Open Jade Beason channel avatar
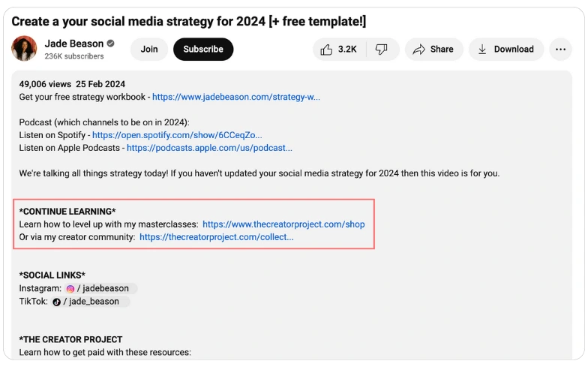 point(24,49)
